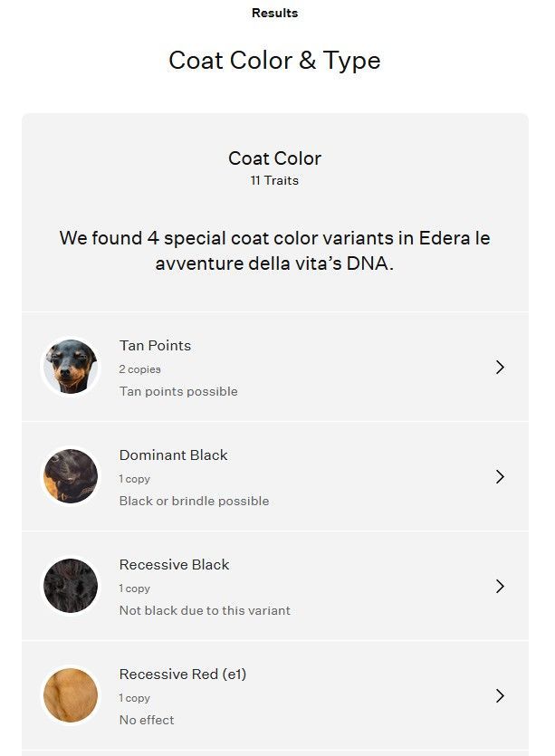The height and width of the screenshot is (756, 555).
Task: Click the "No effect" result text
Action: coord(147,720)
